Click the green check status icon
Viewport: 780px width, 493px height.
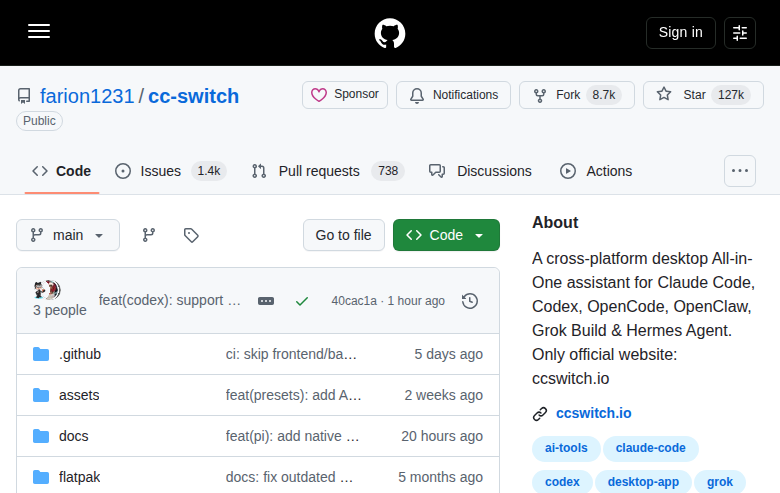tap(302, 301)
